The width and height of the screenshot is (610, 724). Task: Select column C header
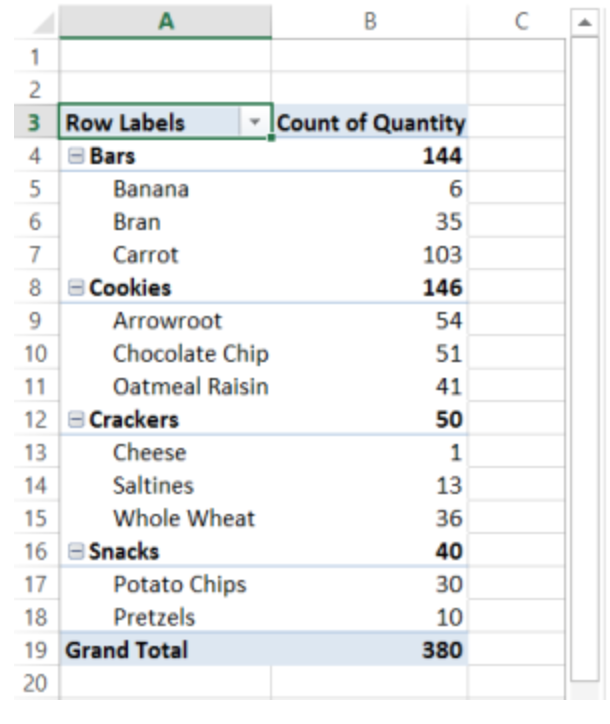[x=520, y=20]
